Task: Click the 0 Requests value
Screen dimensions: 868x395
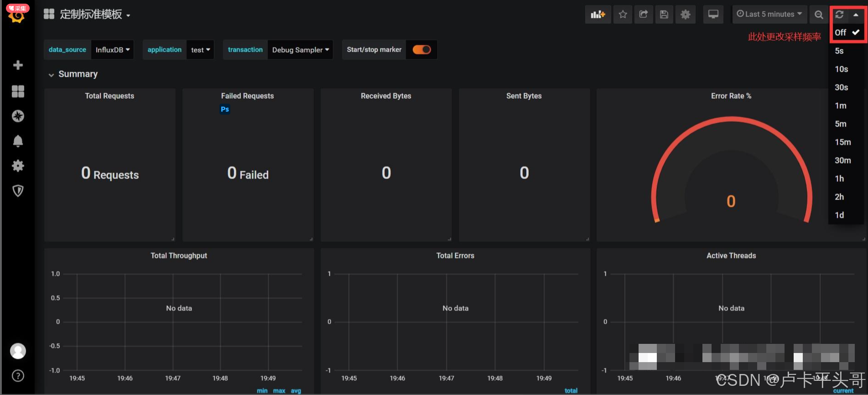Action: click(110, 174)
